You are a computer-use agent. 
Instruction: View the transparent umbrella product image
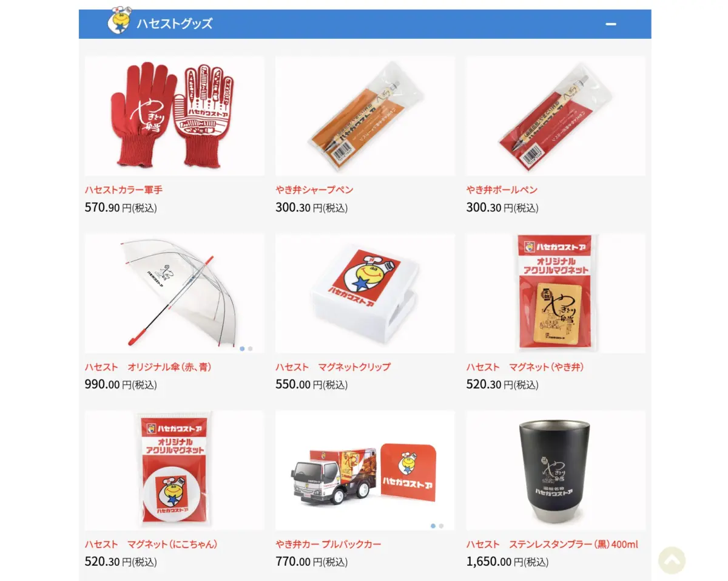click(175, 293)
